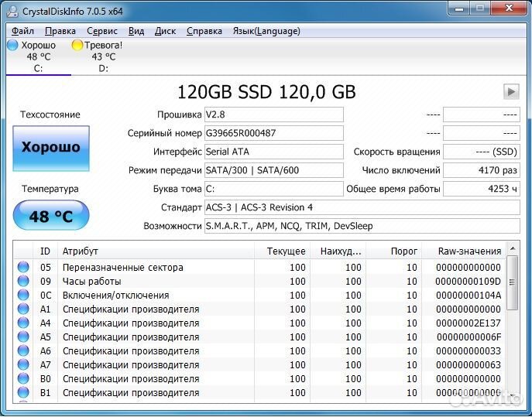The width and height of the screenshot is (532, 417).
Task: Click the Возможности field with S.M.A.R.T., APM
Action: tap(362, 226)
